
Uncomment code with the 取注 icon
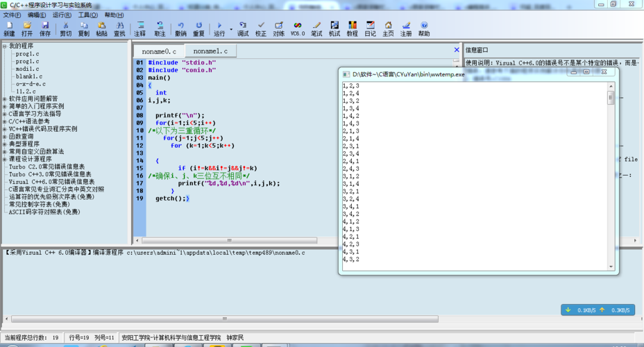coord(160,28)
